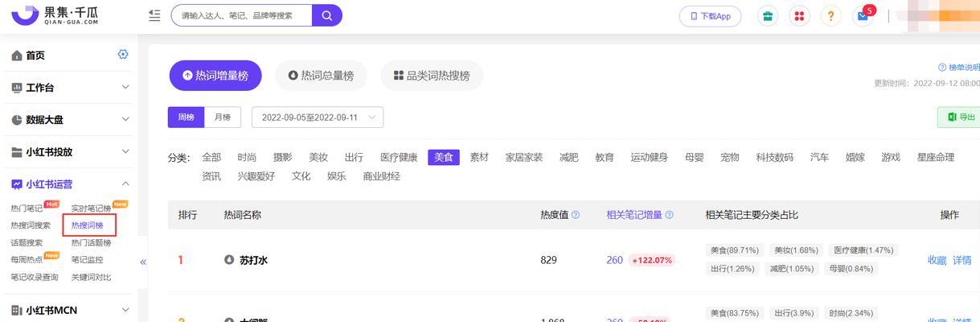Collapse sidebar with double chevron icon
This screenshot has height=322, width=980.
tap(143, 262)
